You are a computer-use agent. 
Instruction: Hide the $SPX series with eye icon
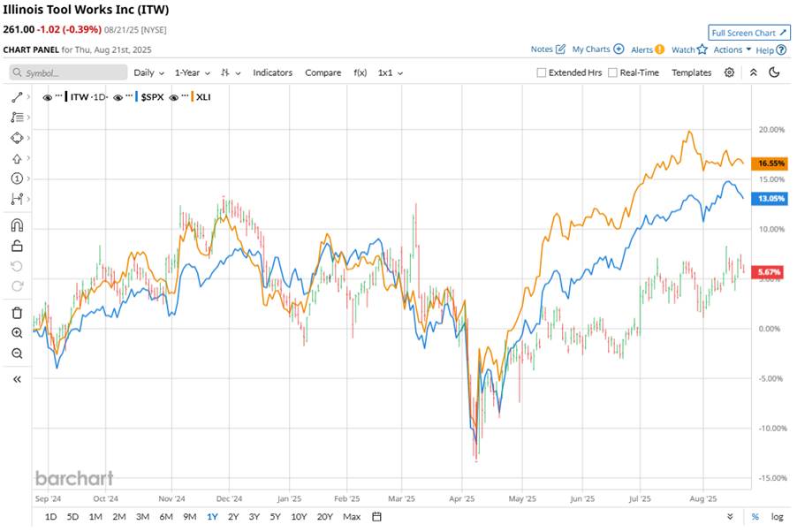pyautogui.click(x=118, y=97)
